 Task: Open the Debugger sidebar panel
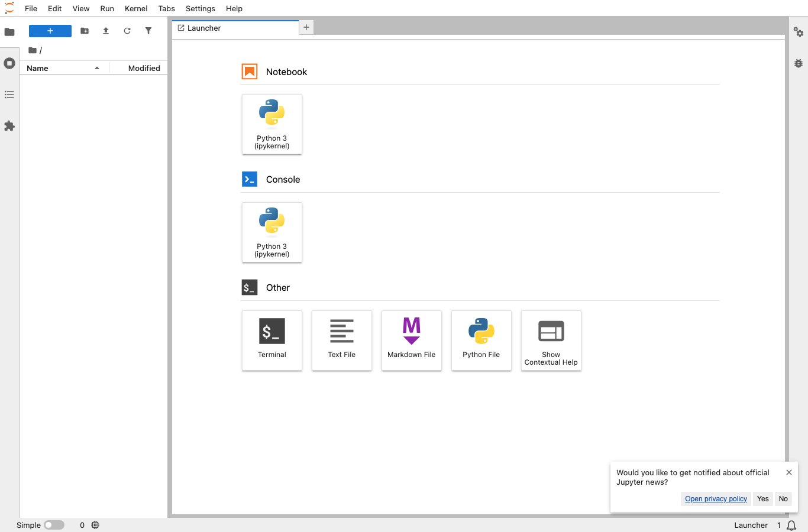tap(799, 63)
